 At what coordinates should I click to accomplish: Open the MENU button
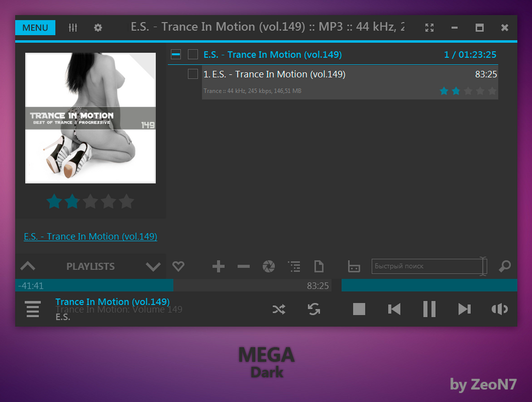[x=35, y=27]
